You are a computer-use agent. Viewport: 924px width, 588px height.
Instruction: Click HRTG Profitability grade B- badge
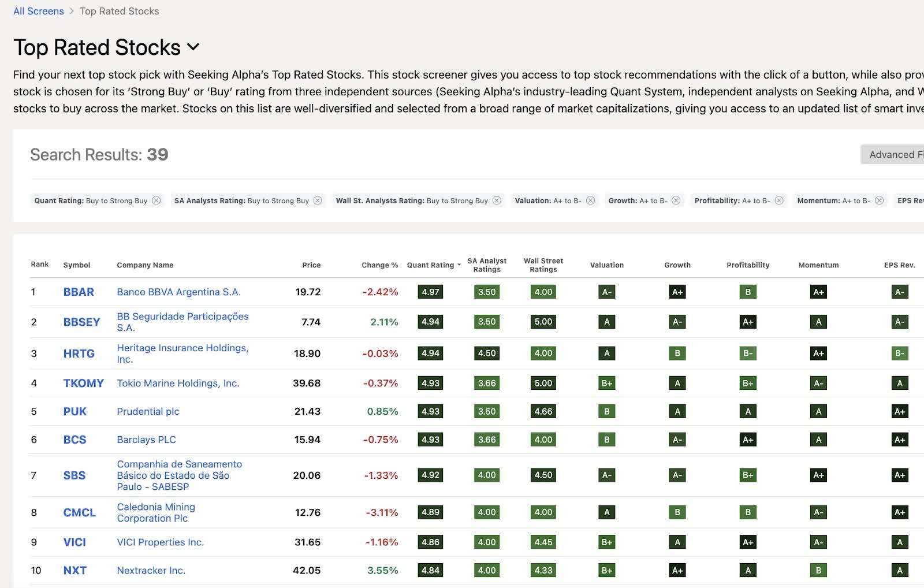[x=748, y=353]
